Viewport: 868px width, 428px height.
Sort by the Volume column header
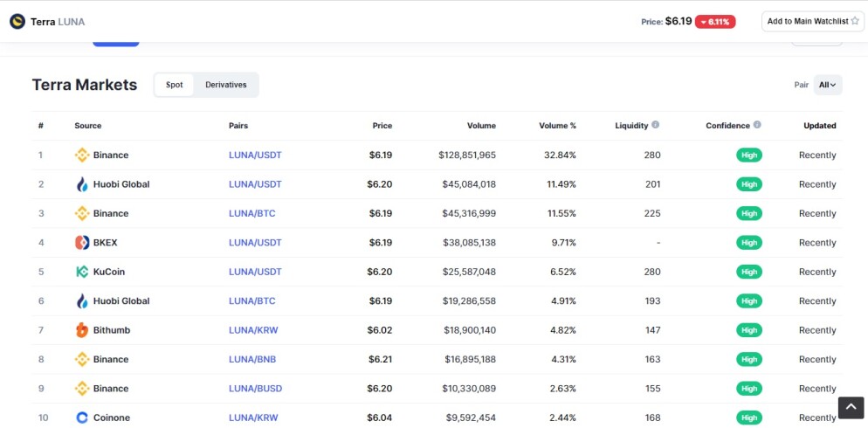(482, 126)
